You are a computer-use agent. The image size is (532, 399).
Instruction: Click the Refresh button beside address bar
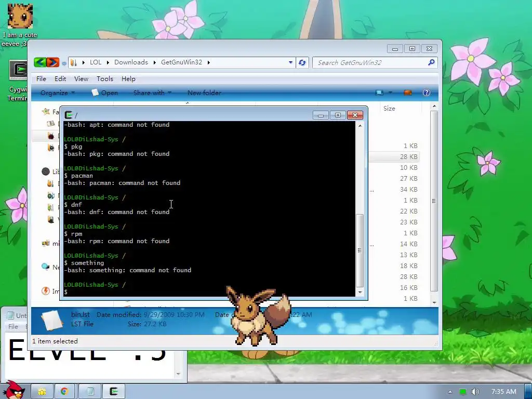[302, 62]
